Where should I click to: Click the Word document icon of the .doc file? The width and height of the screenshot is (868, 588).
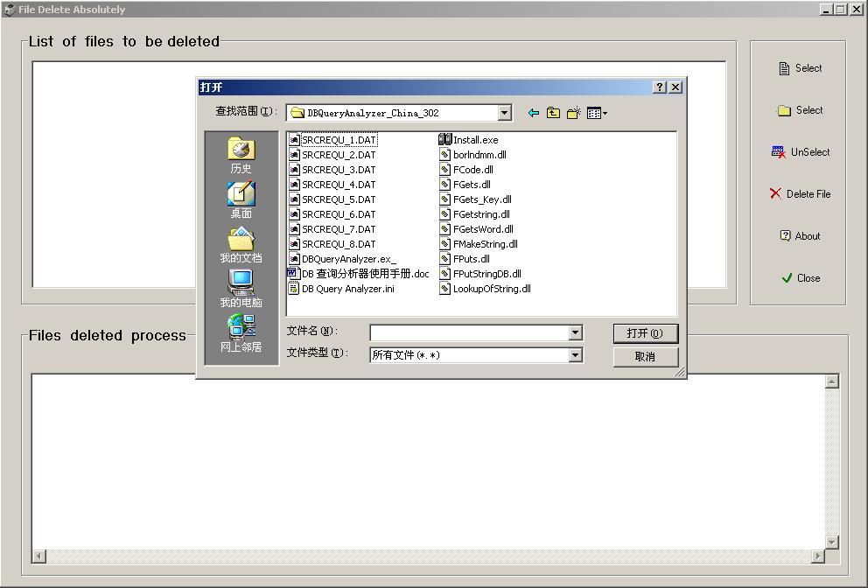[x=293, y=274]
